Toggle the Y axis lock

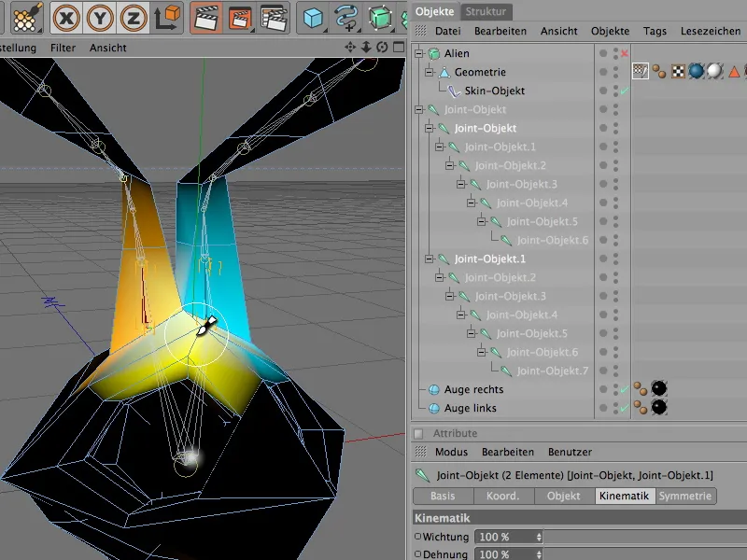coord(100,18)
